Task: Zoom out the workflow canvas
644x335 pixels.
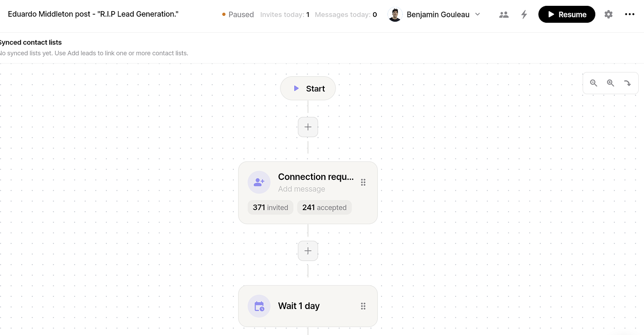Action: click(594, 83)
